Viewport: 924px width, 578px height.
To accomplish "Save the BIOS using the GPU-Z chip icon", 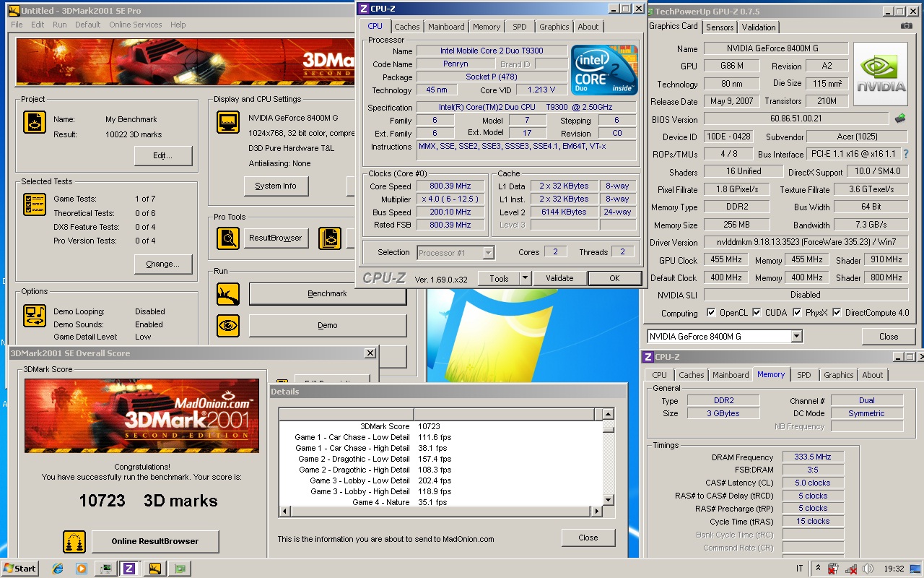I will [900, 118].
